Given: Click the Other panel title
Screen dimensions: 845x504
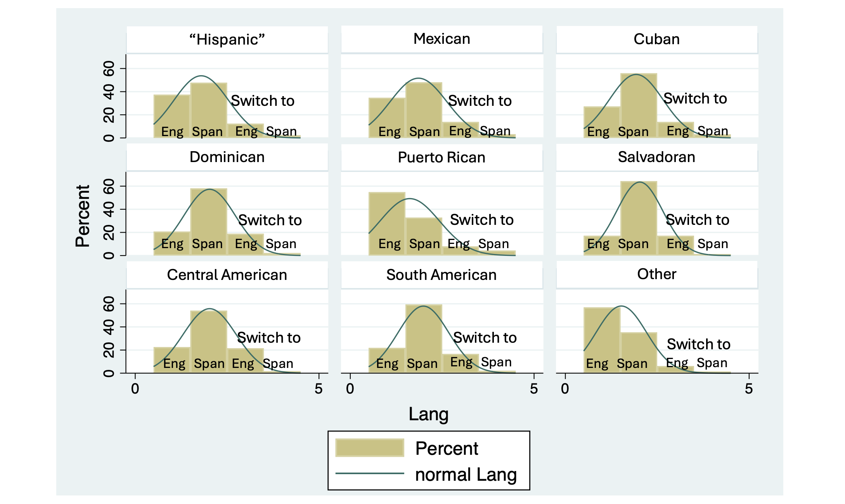Looking at the screenshot, I should (656, 274).
